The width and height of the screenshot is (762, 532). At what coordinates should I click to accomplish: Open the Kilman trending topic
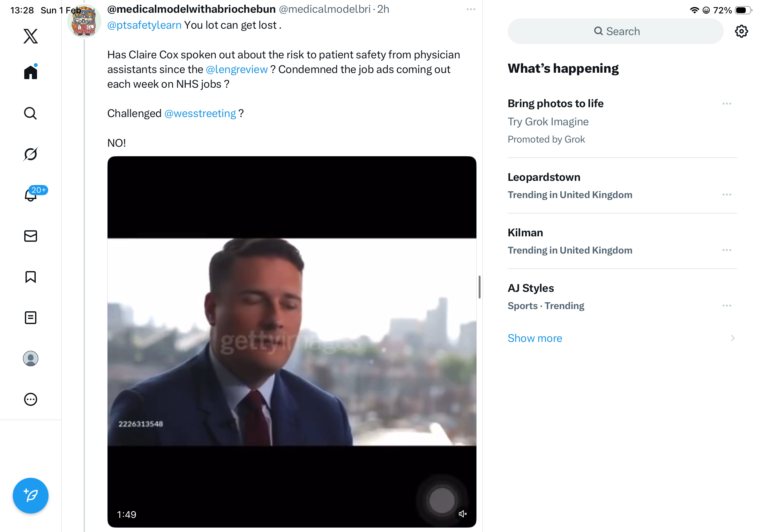(x=525, y=233)
